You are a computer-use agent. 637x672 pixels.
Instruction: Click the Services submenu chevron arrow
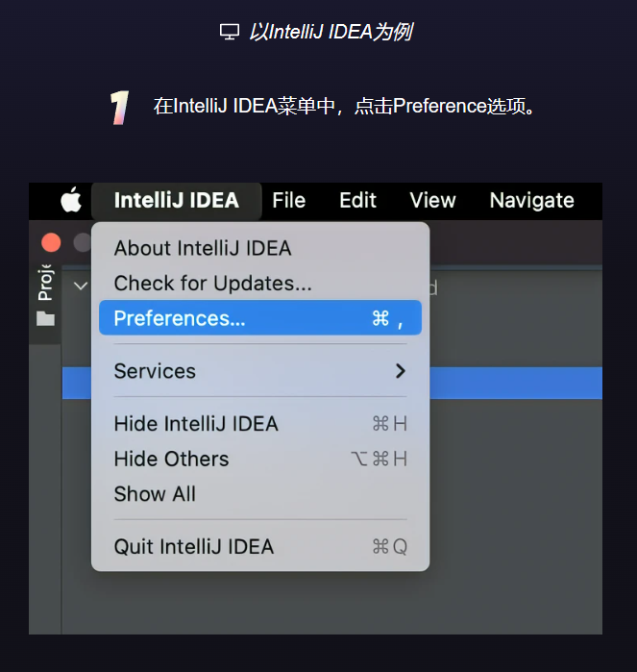400,371
